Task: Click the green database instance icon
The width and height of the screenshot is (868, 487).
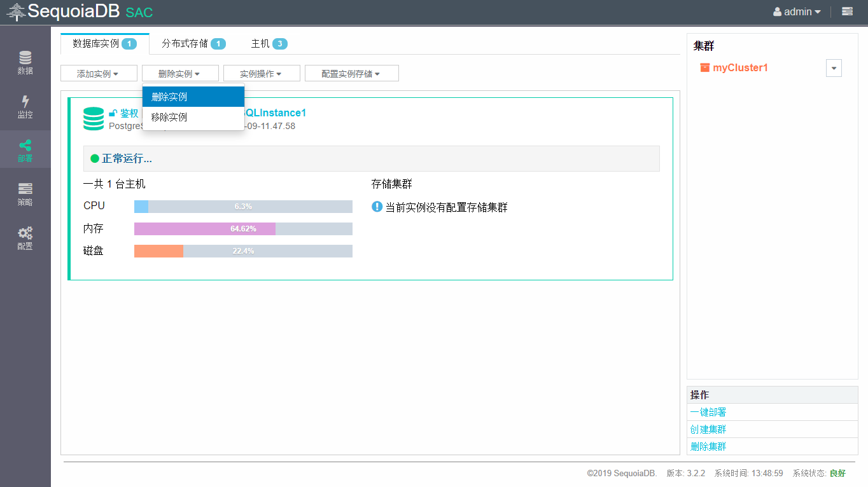Action: point(94,119)
